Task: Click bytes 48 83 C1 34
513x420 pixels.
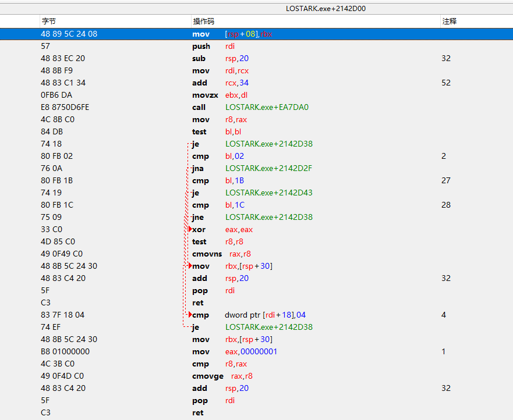Action: 63,83
